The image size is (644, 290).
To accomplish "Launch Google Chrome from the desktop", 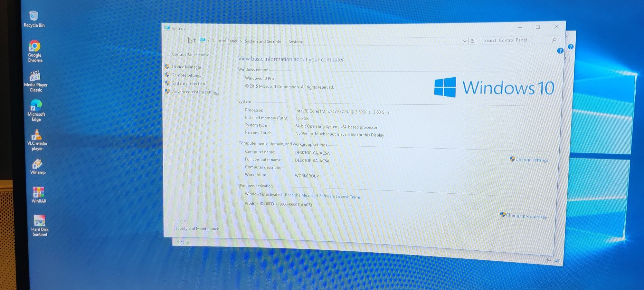I will tap(35, 51).
